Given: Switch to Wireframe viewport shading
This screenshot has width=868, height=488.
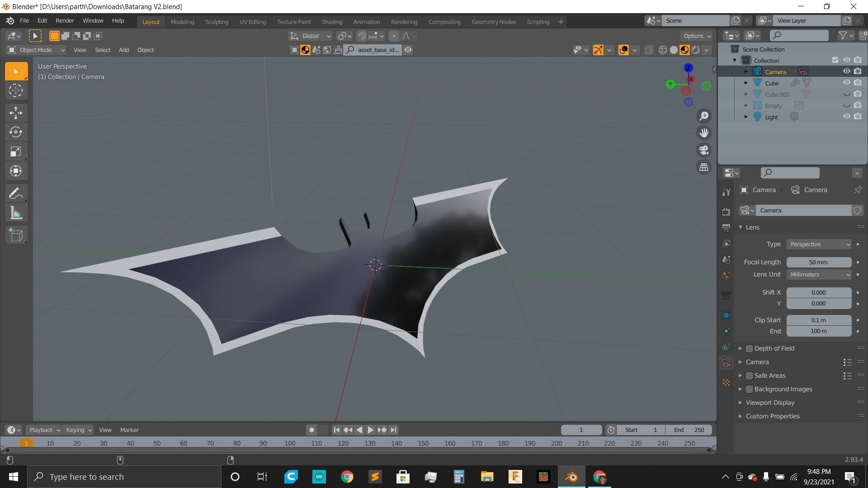Looking at the screenshot, I should coord(663,50).
